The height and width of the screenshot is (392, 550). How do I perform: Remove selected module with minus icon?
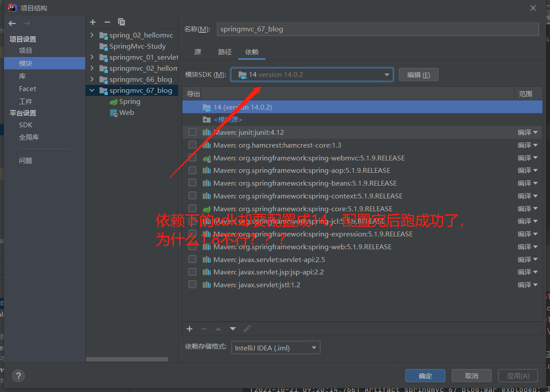pos(107,22)
